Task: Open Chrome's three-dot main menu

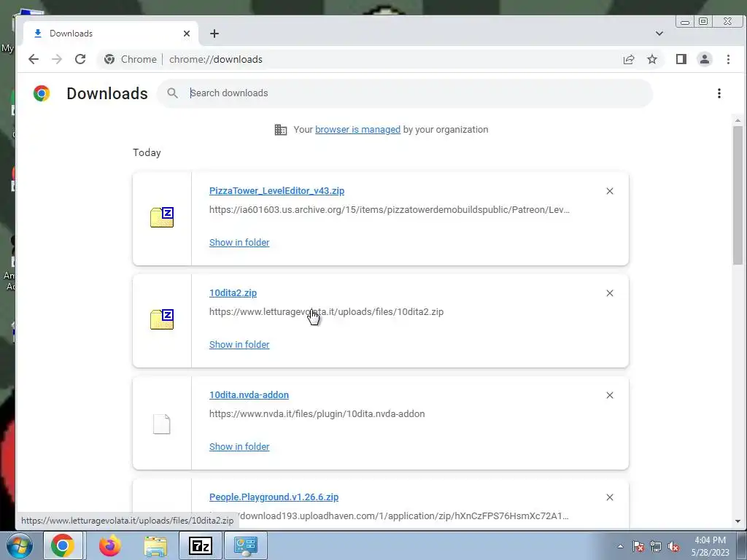Action: pos(728,59)
